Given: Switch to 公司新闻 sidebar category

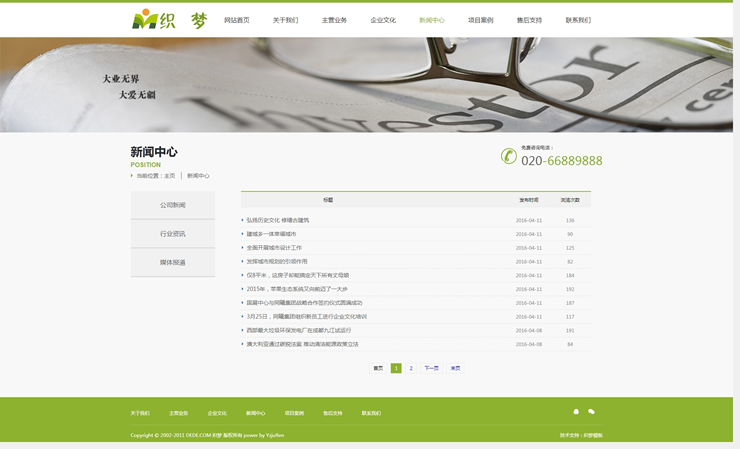Looking at the screenshot, I should point(172,205).
